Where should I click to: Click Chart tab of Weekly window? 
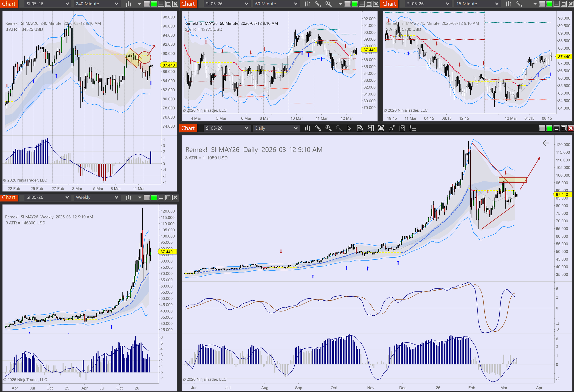coord(9,197)
